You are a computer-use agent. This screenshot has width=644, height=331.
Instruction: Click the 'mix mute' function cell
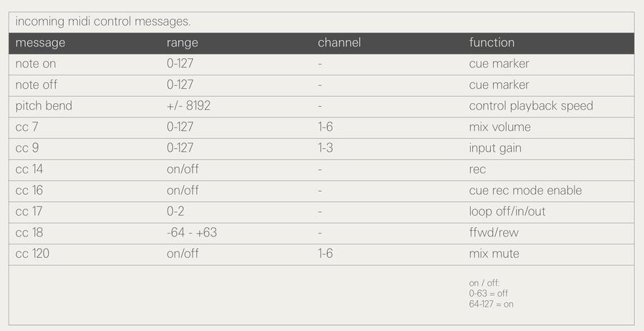click(x=494, y=254)
